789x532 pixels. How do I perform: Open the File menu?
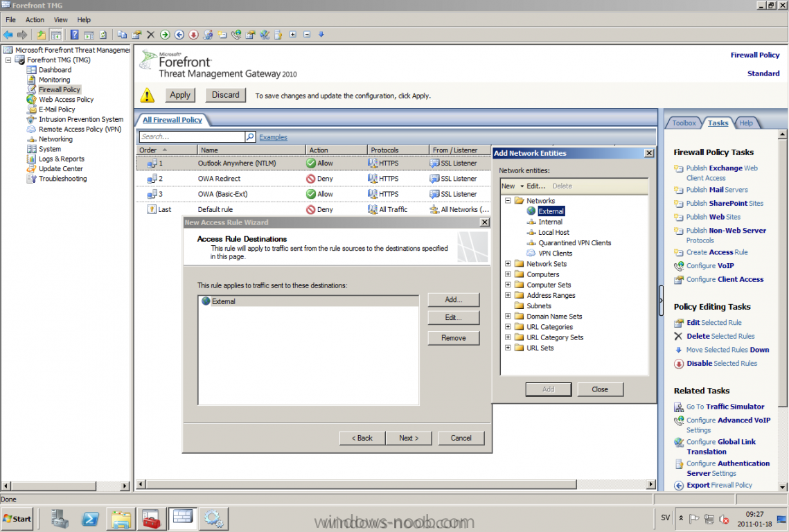pos(10,19)
